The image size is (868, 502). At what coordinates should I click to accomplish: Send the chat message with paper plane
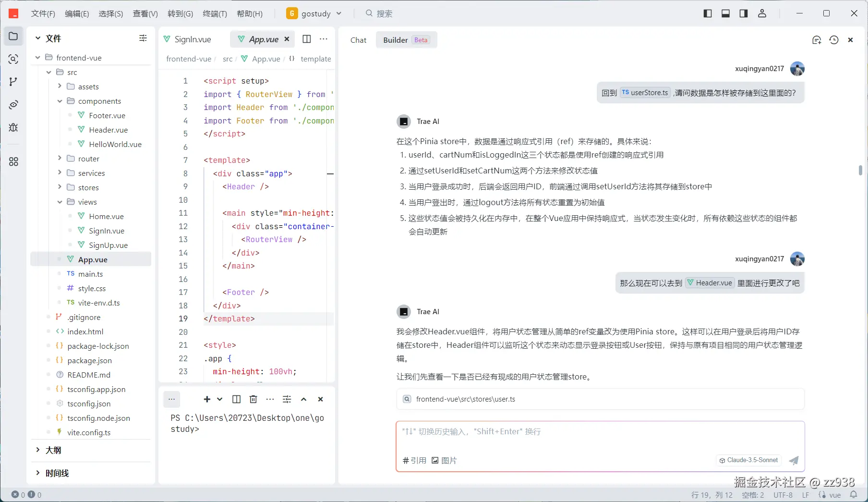(x=794, y=460)
